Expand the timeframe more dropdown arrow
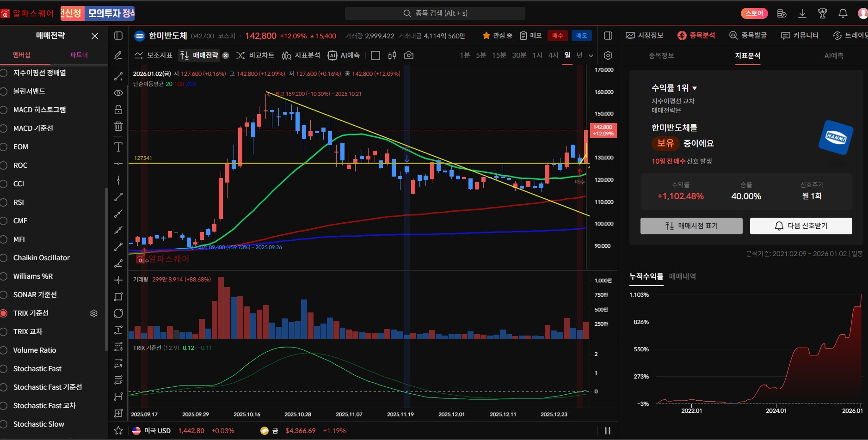The height and width of the screenshot is (440, 868). (x=591, y=55)
